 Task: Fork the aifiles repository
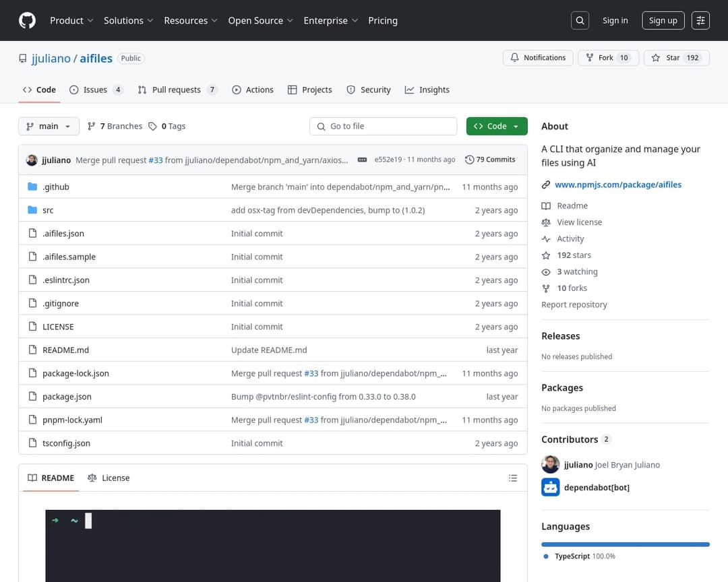(608, 57)
